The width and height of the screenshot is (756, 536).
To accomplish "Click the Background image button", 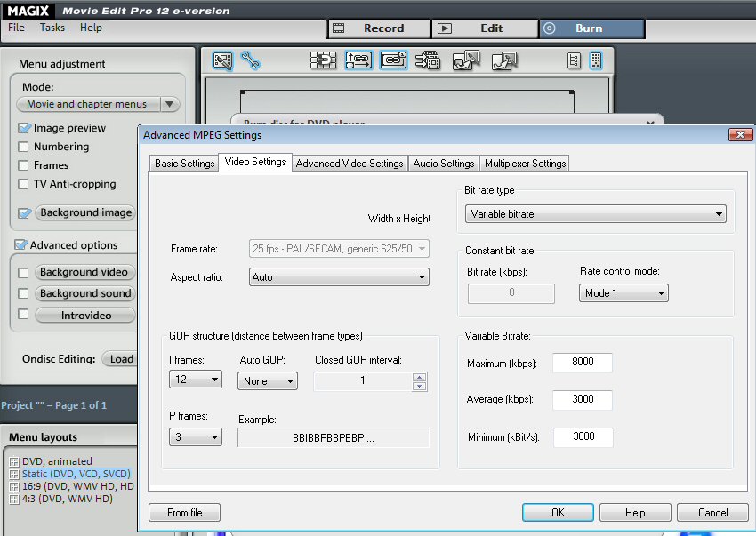I will click(x=85, y=212).
